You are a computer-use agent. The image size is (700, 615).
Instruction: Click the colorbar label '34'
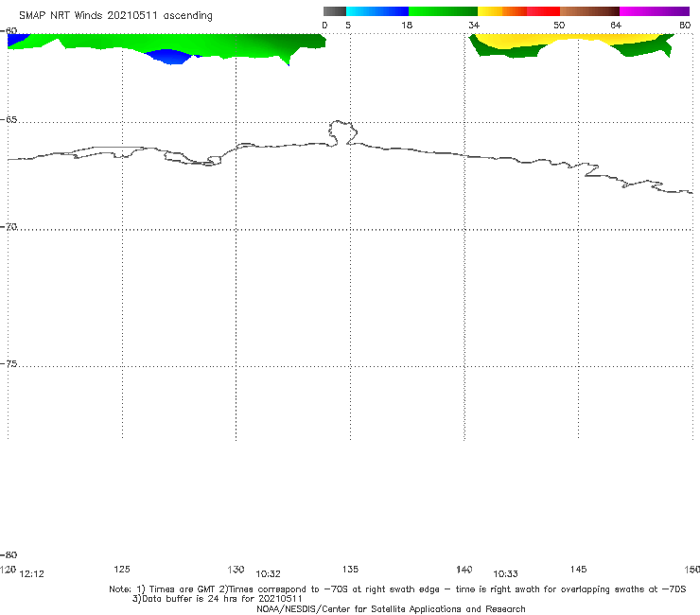point(474,26)
